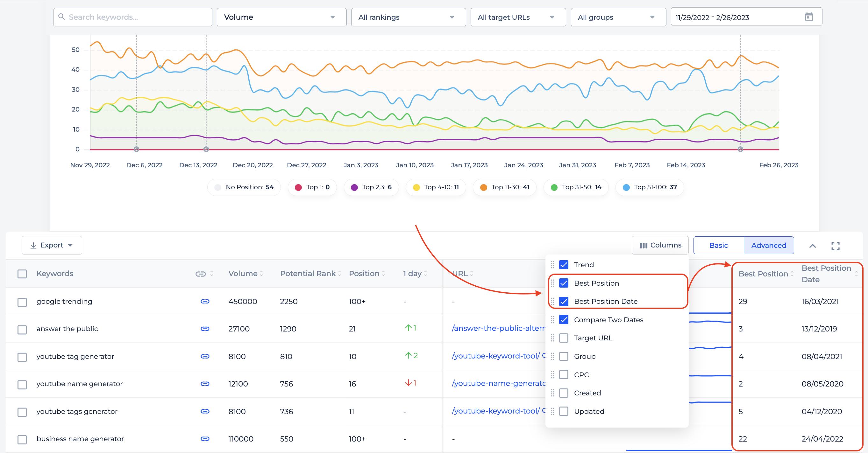Click the chart marker near Feb 21, 2023

click(x=740, y=149)
